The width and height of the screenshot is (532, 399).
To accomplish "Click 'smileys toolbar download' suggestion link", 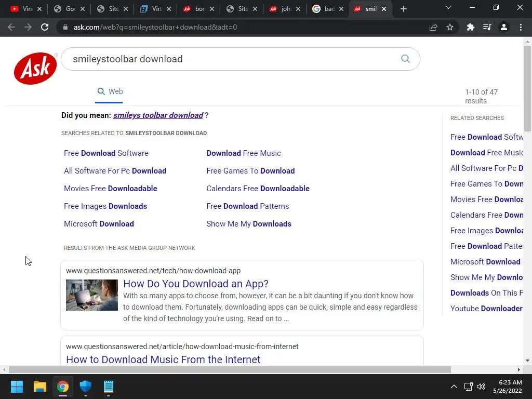I will 158,115.
